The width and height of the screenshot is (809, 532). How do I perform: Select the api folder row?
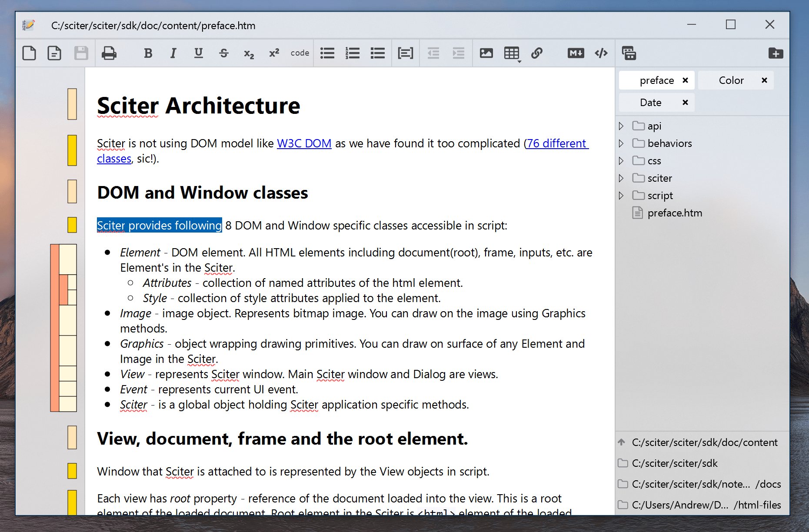[702, 126]
